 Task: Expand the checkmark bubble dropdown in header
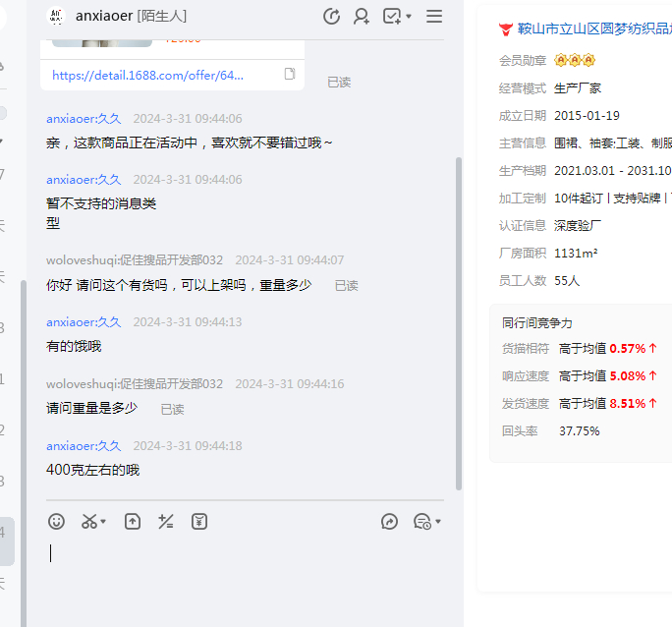(409, 16)
